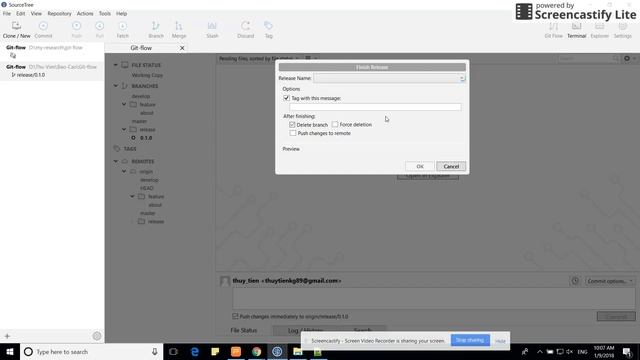Screen dimensions: 640x360
Task: Toggle the Delete branch checkbox
Action: 292,124
